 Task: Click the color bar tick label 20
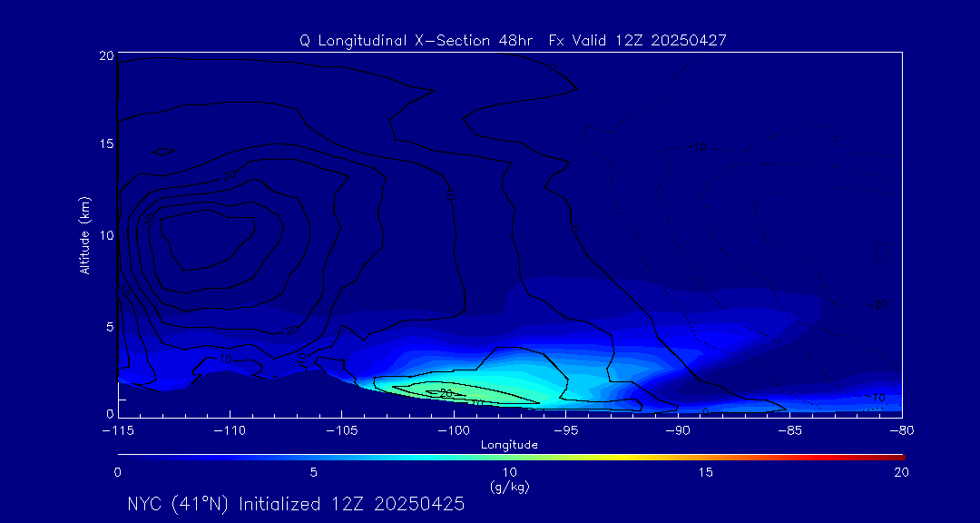tap(902, 473)
